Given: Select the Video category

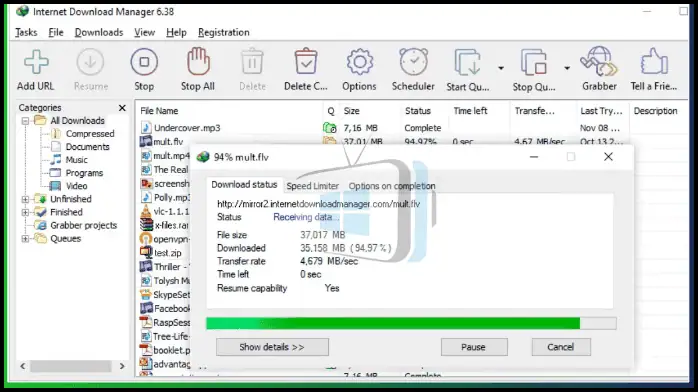Looking at the screenshot, I should coord(77,186).
